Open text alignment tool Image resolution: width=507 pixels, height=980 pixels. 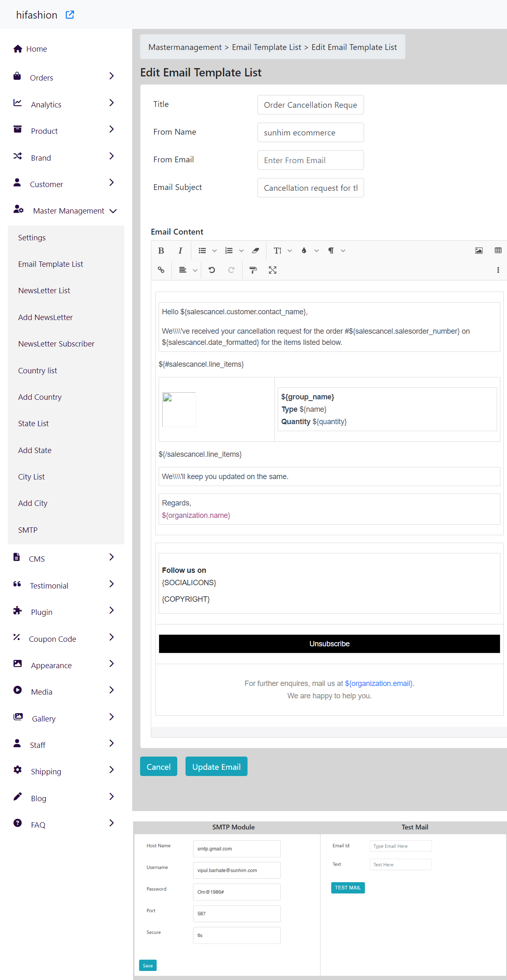click(x=183, y=270)
